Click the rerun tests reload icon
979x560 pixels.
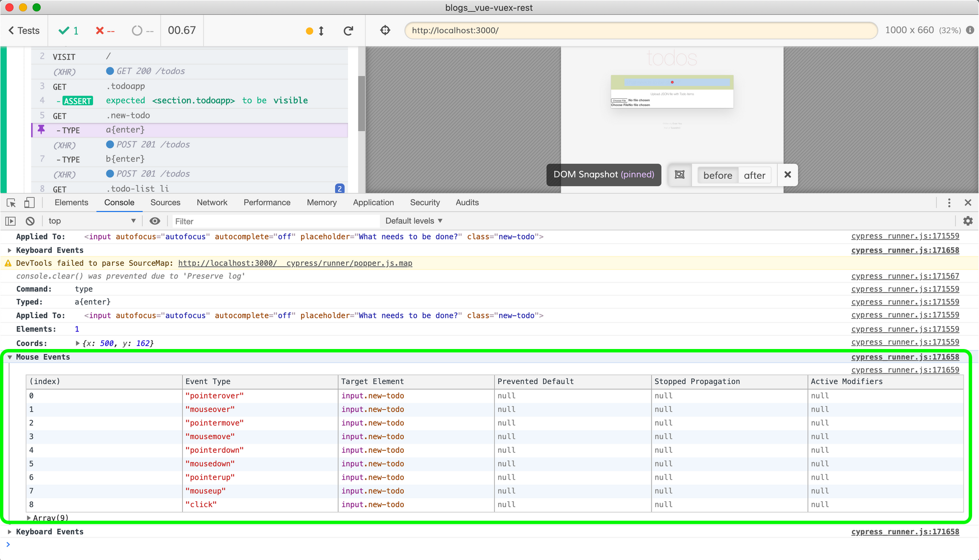point(349,31)
